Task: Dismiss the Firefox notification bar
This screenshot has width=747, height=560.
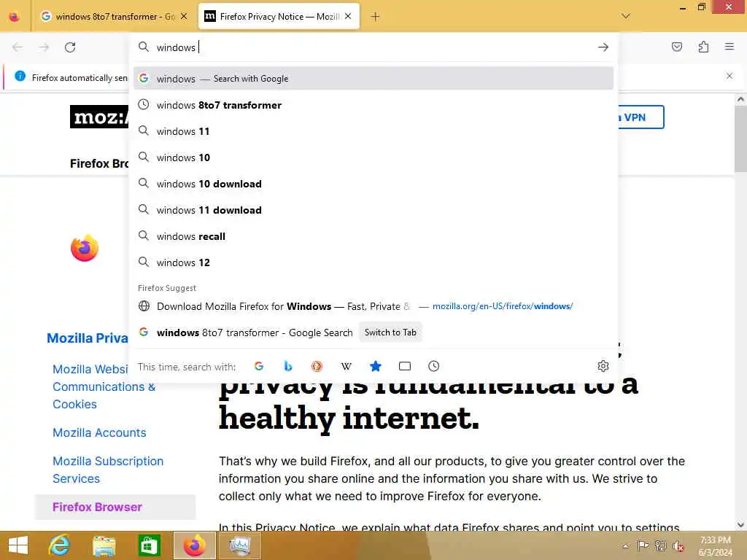Action: pyautogui.click(x=729, y=76)
